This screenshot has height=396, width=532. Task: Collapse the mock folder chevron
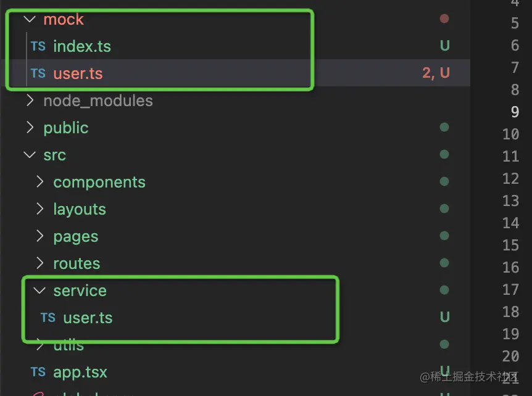[30, 19]
